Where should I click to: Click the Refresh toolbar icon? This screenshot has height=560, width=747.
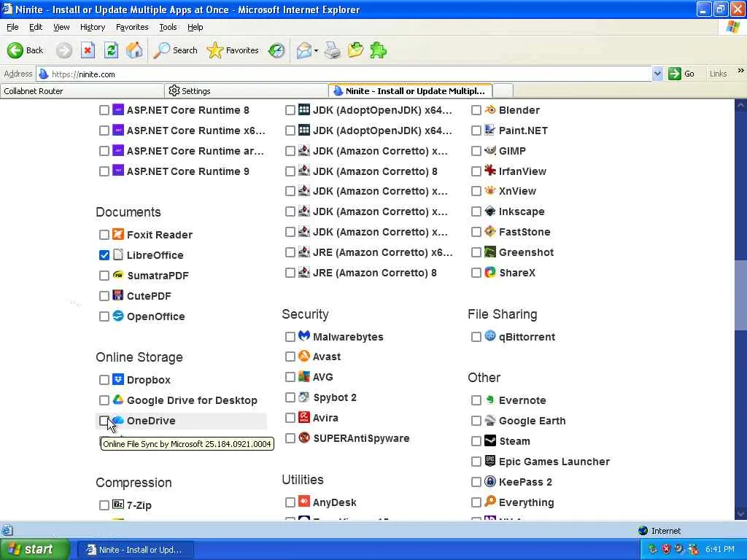click(x=111, y=50)
